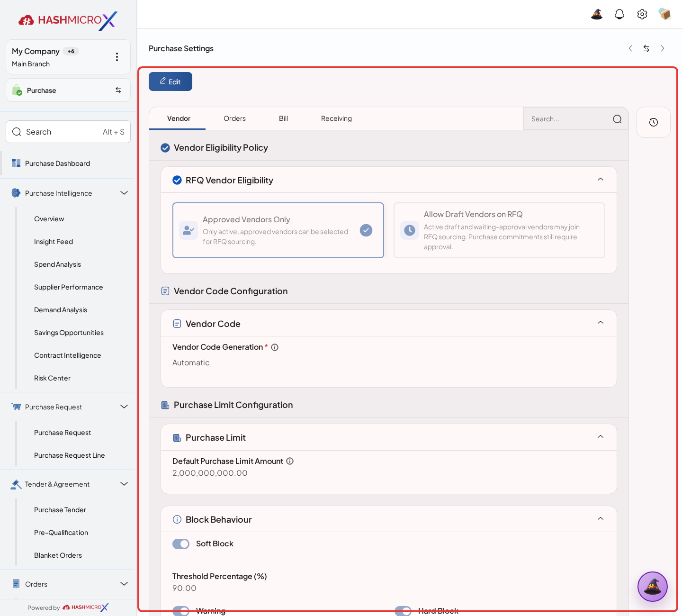682x616 pixels.
Task: Collapse the Purchase Limit section
Action: point(601,437)
